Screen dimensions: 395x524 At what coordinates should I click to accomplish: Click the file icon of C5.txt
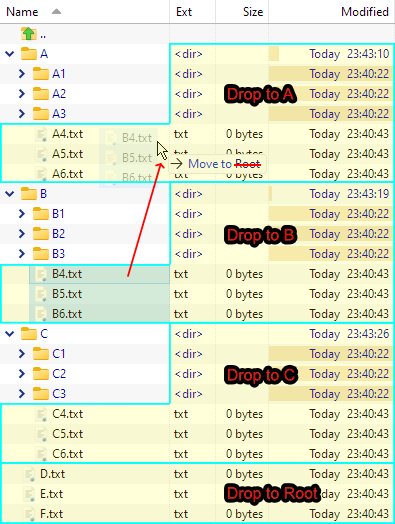[x=41, y=434]
